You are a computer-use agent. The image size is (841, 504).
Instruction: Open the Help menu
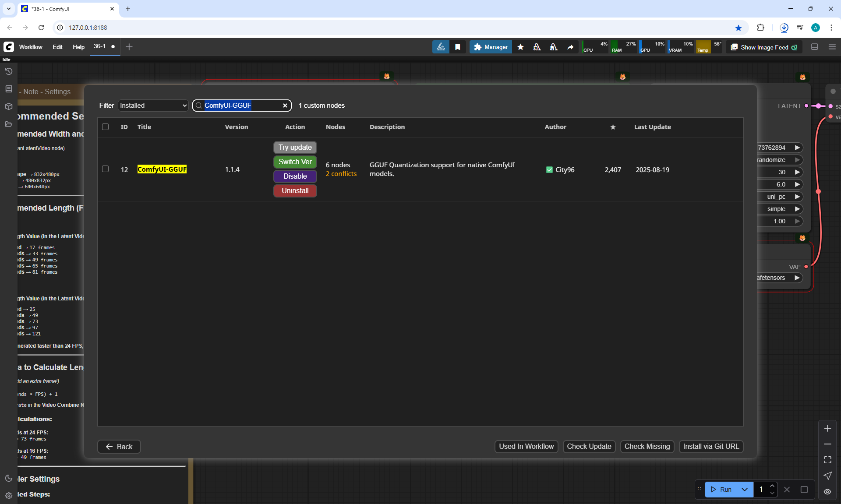point(78,47)
